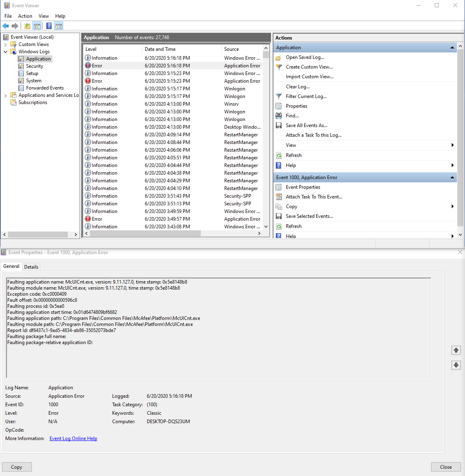The image size is (465, 476).
Task: Click the Properties icon in Actions
Action: click(x=279, y=106)
